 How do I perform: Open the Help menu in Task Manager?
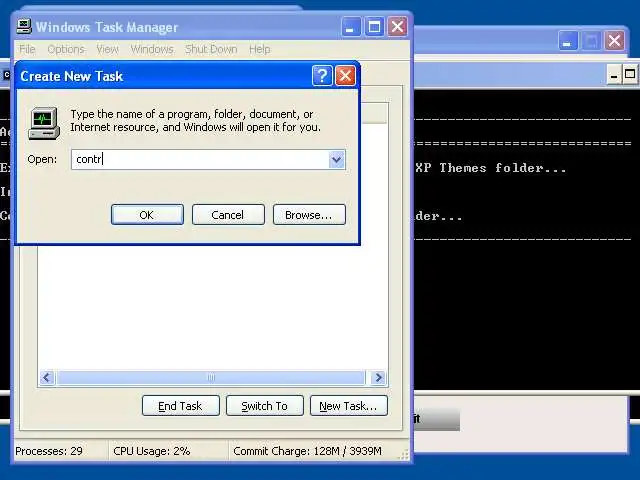[x=260, y=49]
